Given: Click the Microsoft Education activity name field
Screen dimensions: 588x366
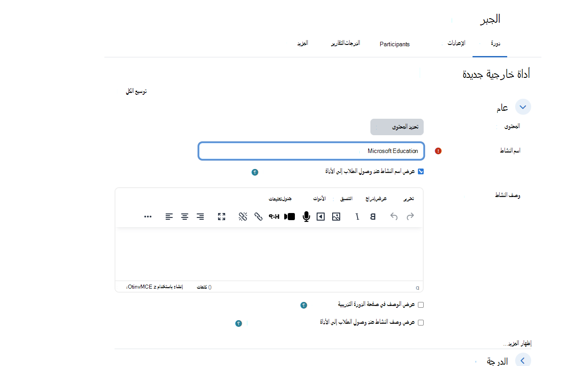Looking at the screenshot, I should 311,151.
